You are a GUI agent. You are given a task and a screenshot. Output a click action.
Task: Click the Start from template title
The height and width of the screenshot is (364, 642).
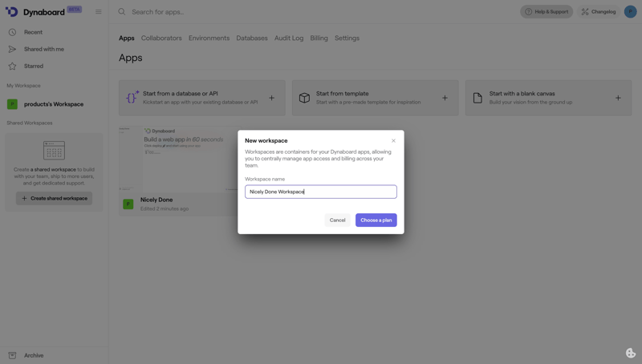click(343, 94)
